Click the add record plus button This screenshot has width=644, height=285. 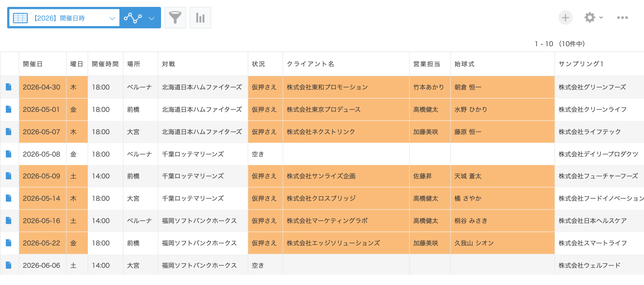[x=565, y=18]
